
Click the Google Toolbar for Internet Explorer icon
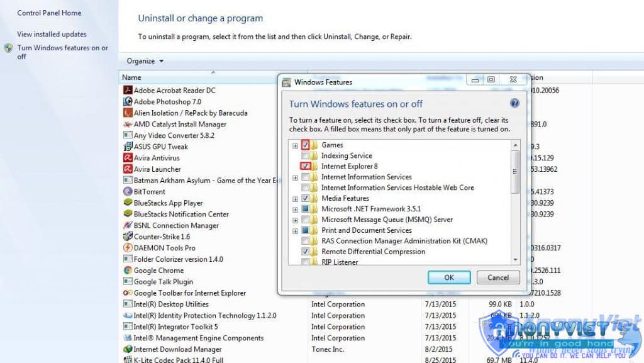tap(128, 293)
